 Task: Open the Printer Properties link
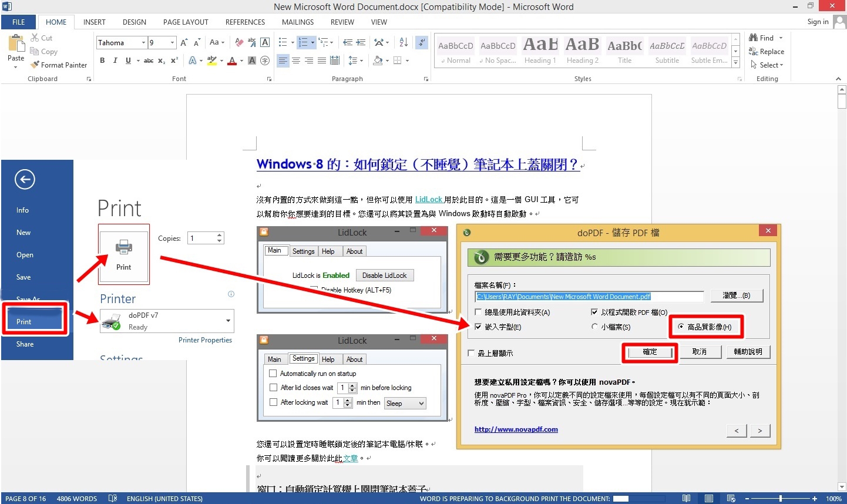[x=205, y=340]
